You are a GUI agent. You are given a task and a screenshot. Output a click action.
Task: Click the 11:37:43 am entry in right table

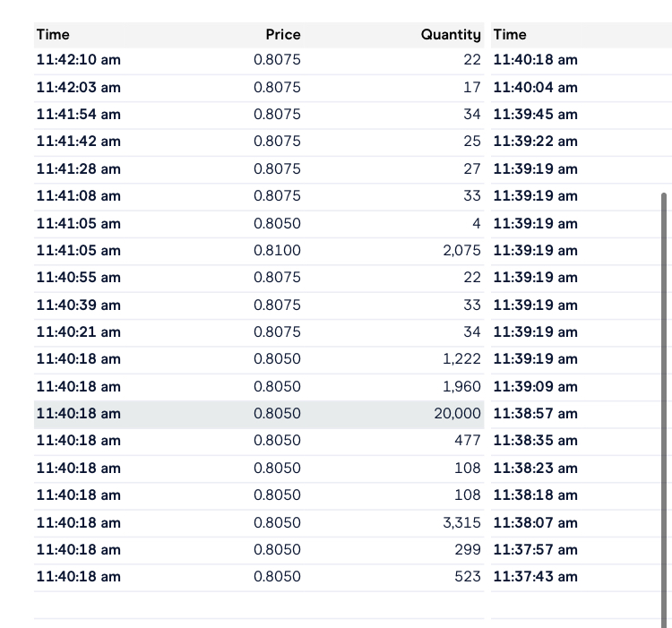pyautogui.click(x=536, y=577)
